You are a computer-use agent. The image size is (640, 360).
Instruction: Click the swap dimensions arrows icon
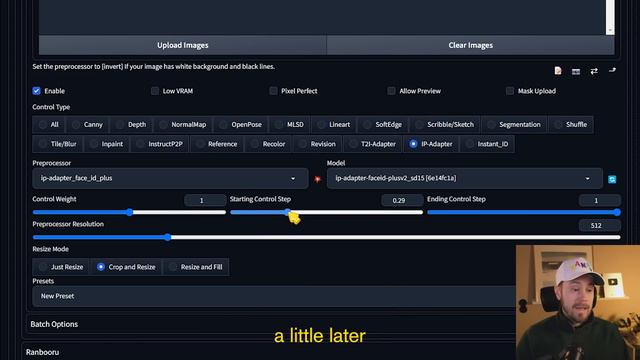click(x=594, y=71)
